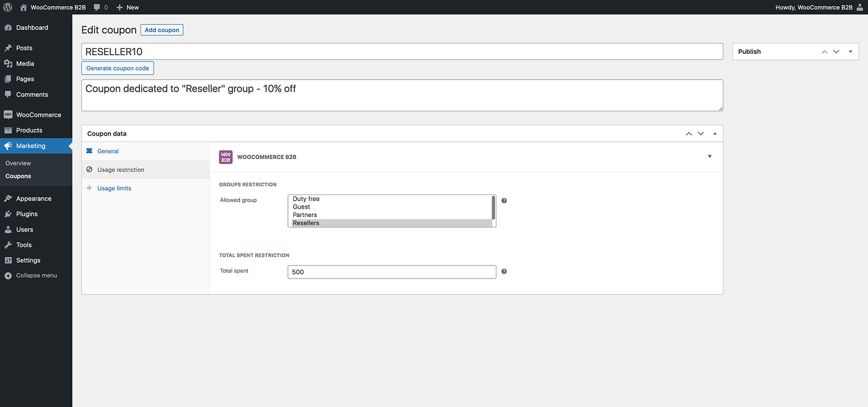Click the Total spent input field
The image size is (868, 407).
392,272
